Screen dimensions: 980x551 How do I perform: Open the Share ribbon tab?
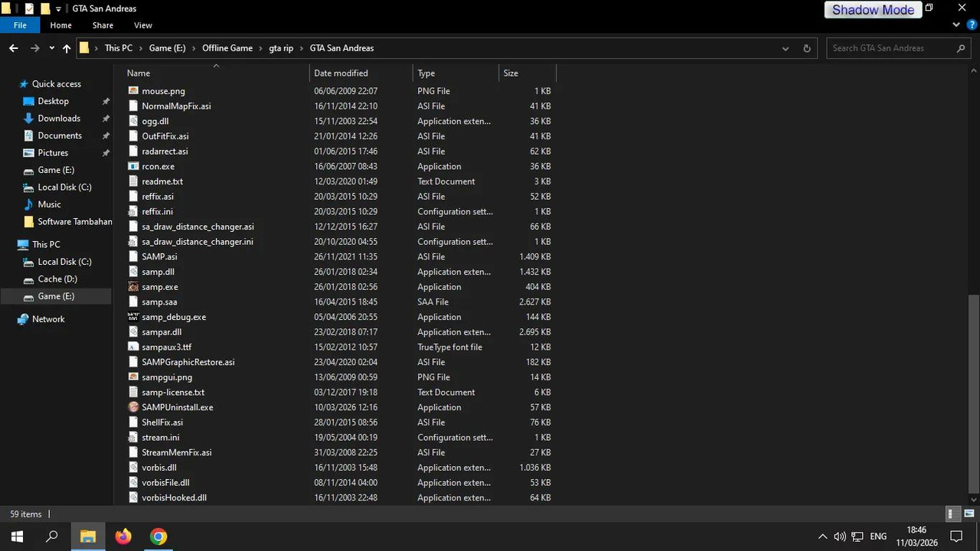(x=103, y=25)
